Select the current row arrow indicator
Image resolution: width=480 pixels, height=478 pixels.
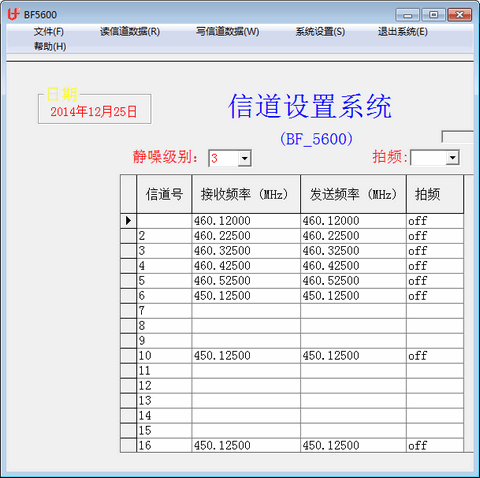[x=128, y=221]
